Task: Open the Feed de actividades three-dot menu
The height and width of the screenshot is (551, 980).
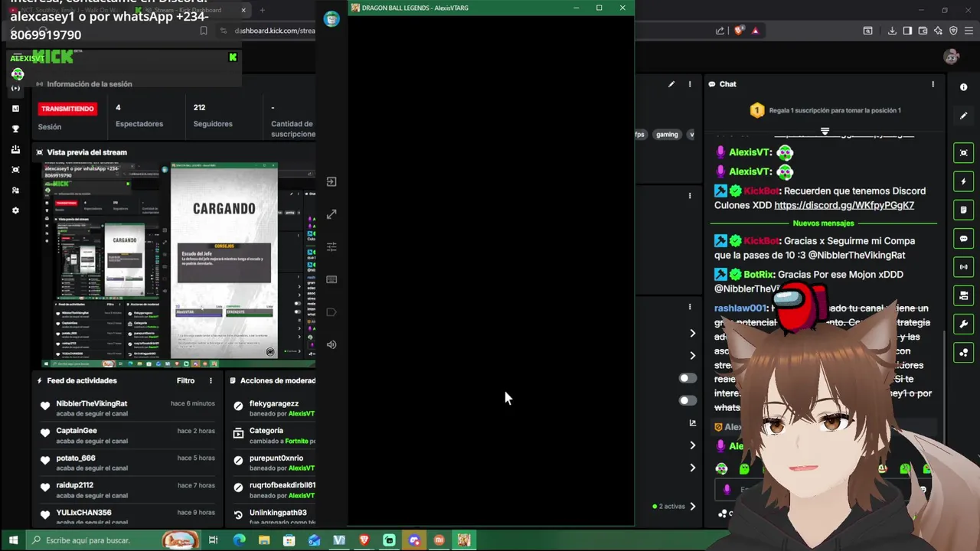Action: [211, 380]
